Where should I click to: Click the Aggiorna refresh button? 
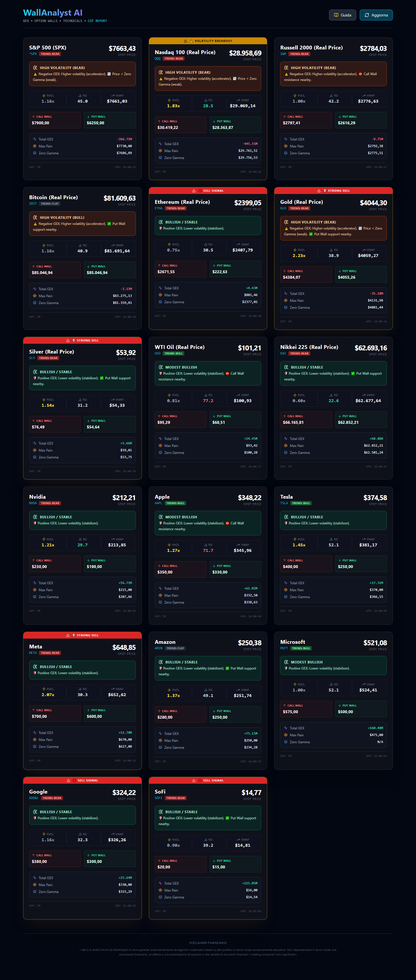[x=376, y=15]
